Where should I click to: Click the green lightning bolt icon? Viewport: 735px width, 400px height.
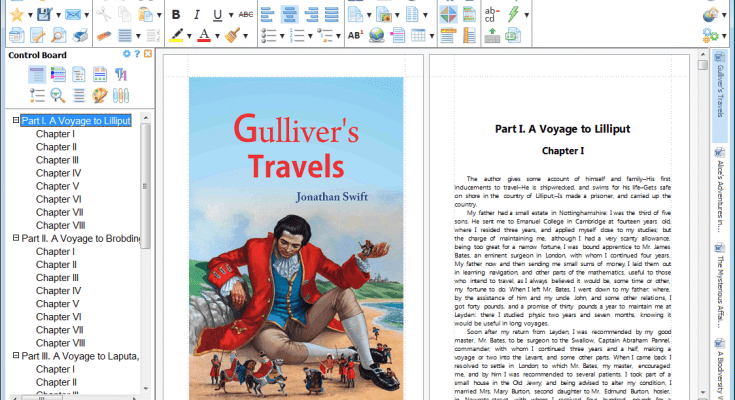click(x=513, y=15)
